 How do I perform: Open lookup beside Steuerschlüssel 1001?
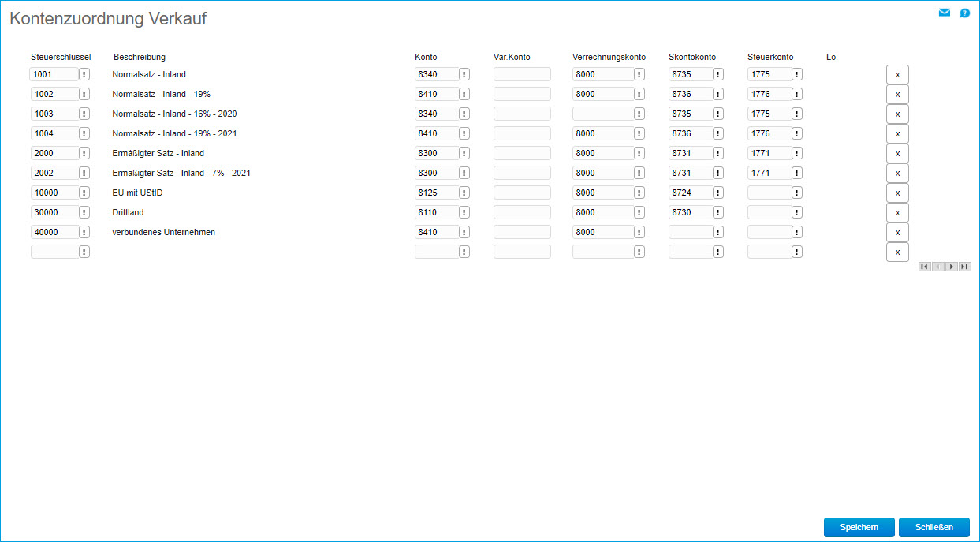click(84, 74)
